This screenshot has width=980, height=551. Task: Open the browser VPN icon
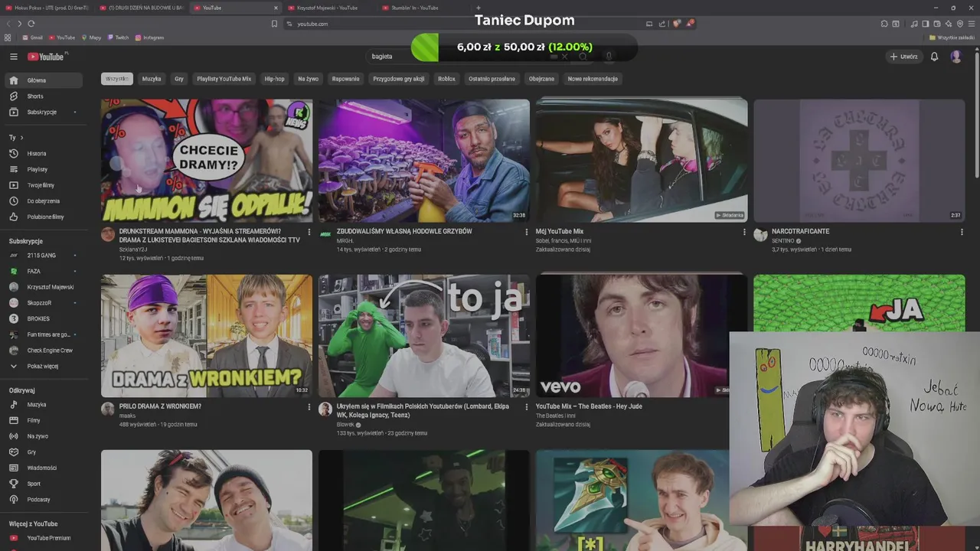[x=960, y=24]
